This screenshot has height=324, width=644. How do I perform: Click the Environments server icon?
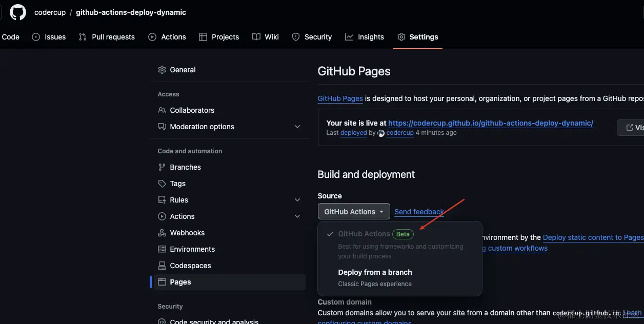(162, 249)
